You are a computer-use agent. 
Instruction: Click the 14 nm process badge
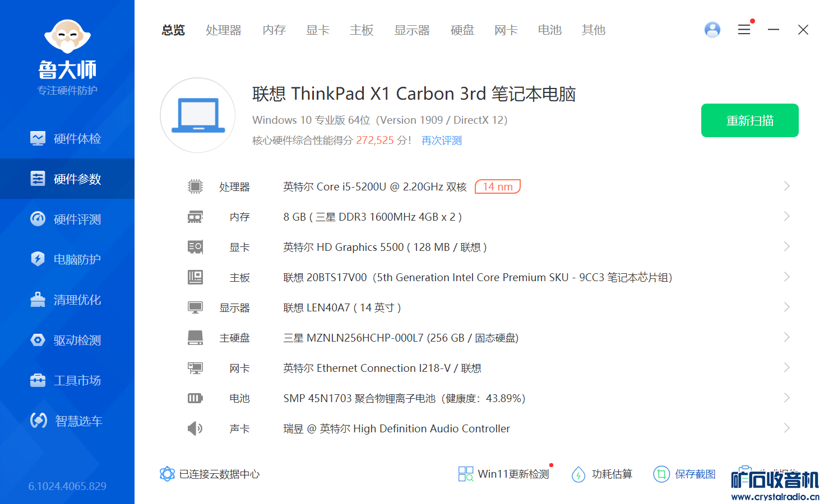tap(498, 186)
